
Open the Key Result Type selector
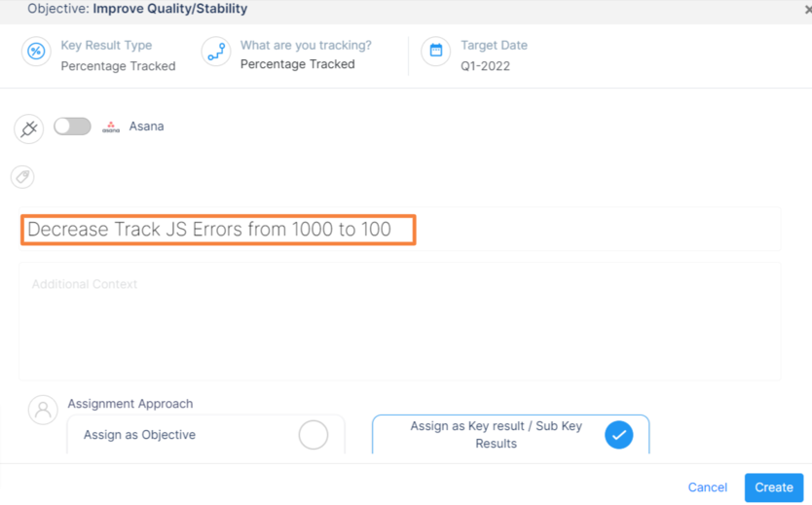pos(118,66)
